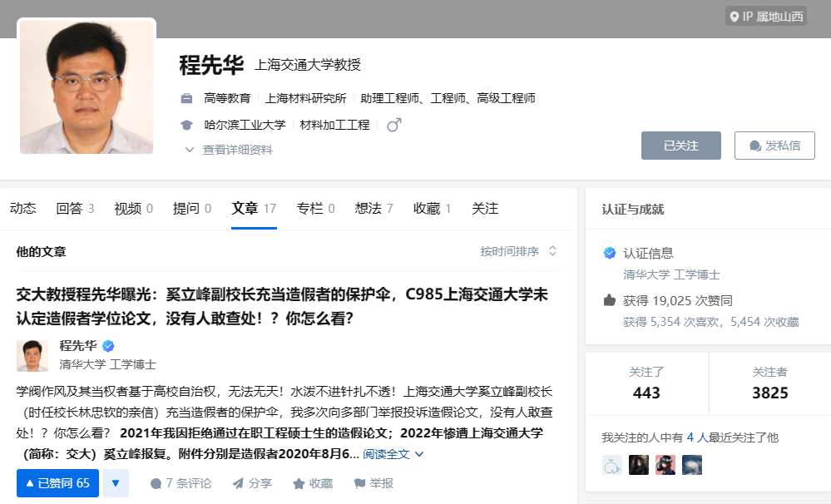Switch to the 回答 tab

tap(69, 208)
